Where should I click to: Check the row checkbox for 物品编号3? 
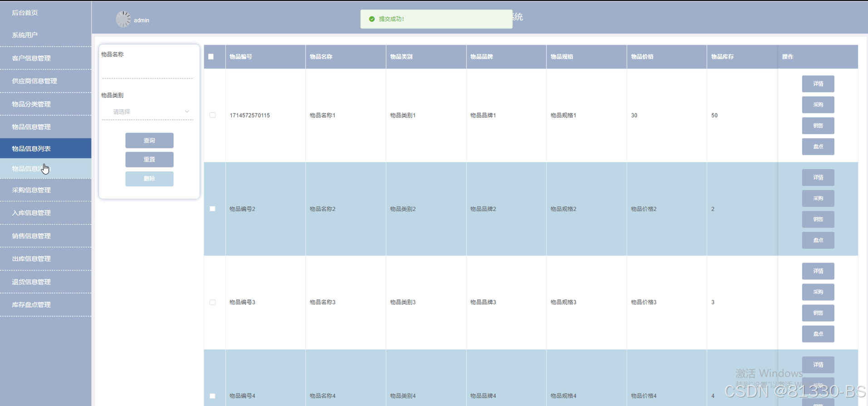click(x=212, y=302)
